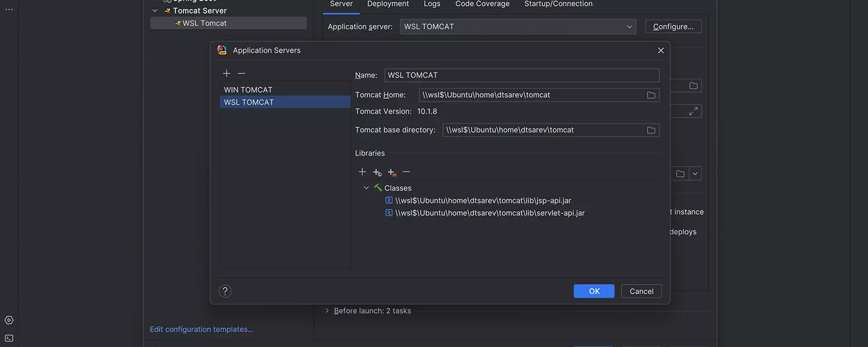Click Edit configuration templates link
868x347 pixels.
(201, 329)
